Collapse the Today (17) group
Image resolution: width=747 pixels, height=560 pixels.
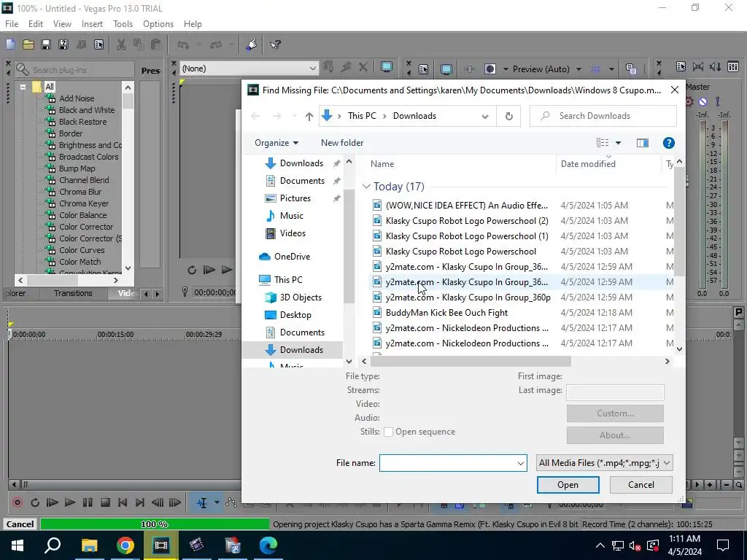(x=366, y=186)
